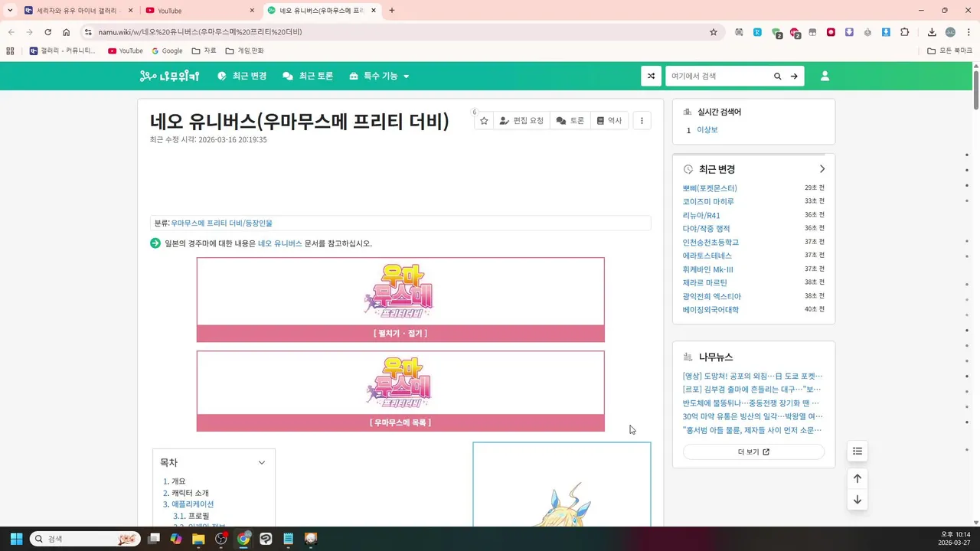The image size is (980, 551).
Task: Focus the 여기에서 검색 search field
Action: (x=718, y=76)
